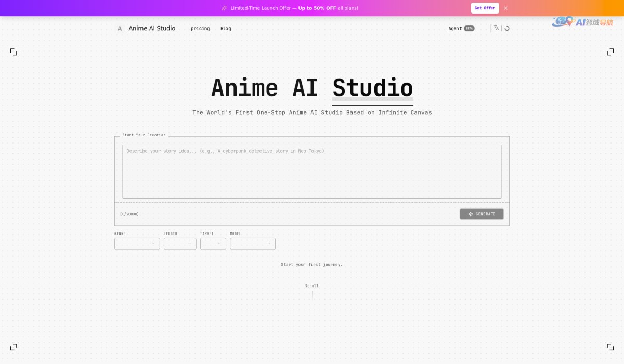Open the pricing page
The width and height of the screenshot is (624, 364).
[200, 29]
